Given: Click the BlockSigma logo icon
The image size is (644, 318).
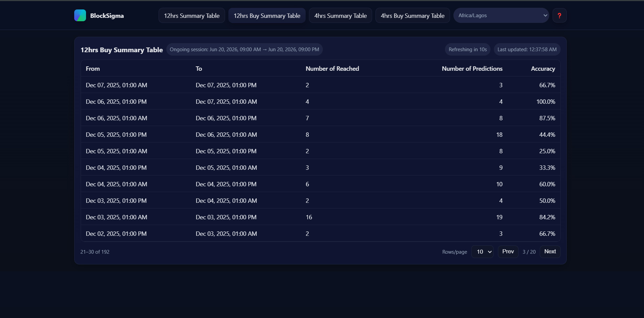Looking at the screenshot, I should pos(80,15).
